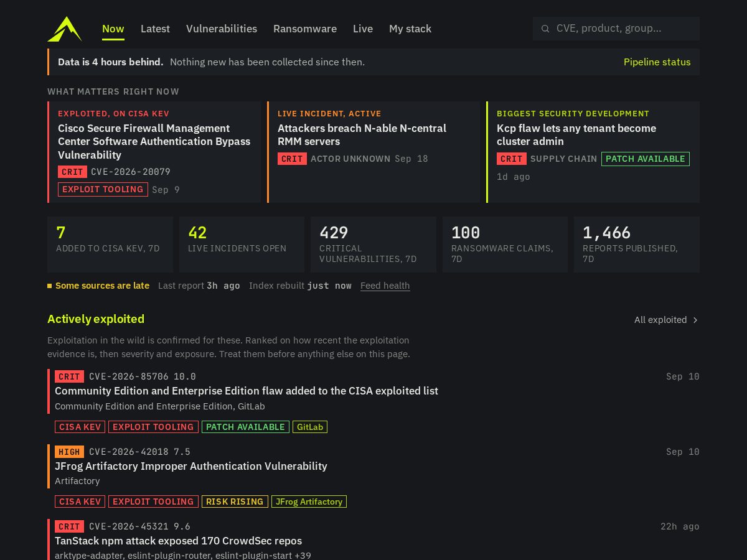Click the All exploited chevron arrow
The width and height of the screenshot is (747, 560).
[x=695, y=320]
